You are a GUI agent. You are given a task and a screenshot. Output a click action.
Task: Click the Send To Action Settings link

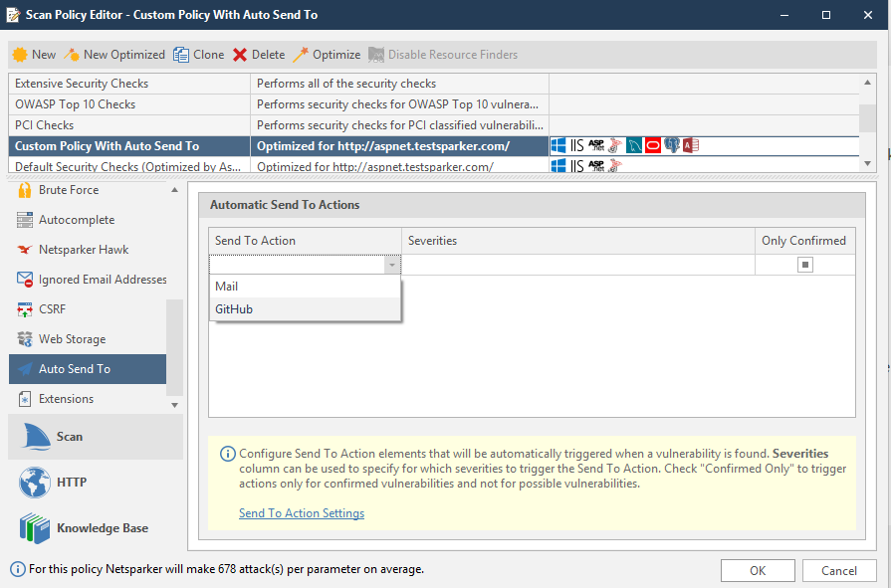(x=302, y=512)
